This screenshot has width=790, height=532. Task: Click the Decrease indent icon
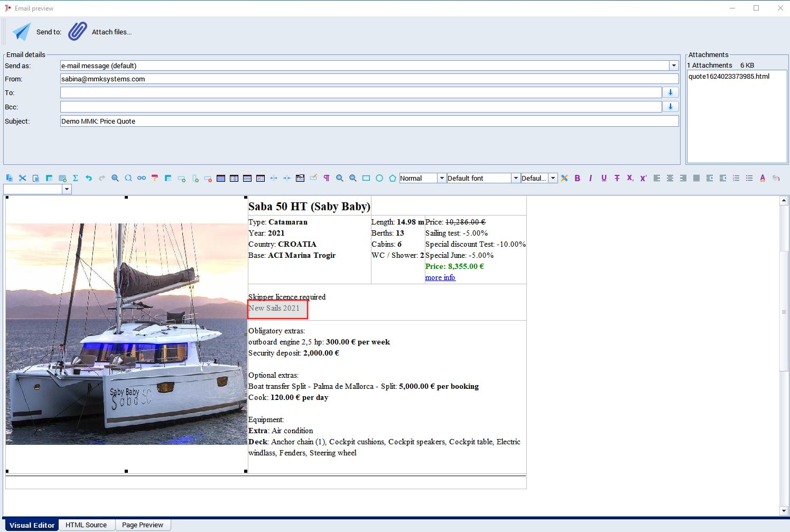click(x=723, y=178)
